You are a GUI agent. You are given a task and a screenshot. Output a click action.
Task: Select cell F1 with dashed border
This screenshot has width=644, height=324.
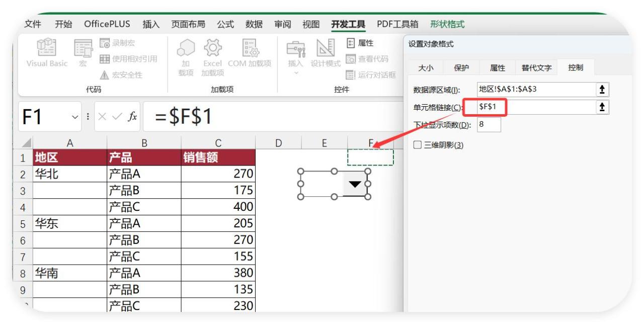tap(370, 157)
